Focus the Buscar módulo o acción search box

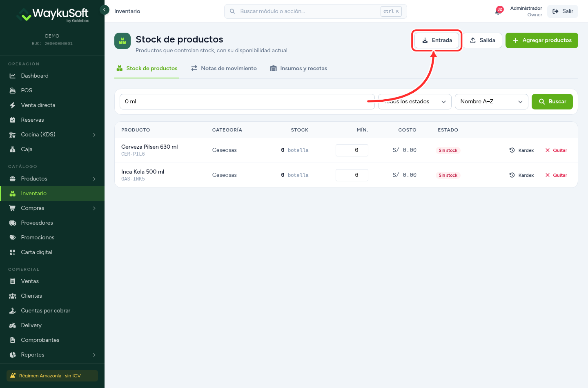(316, 11)
